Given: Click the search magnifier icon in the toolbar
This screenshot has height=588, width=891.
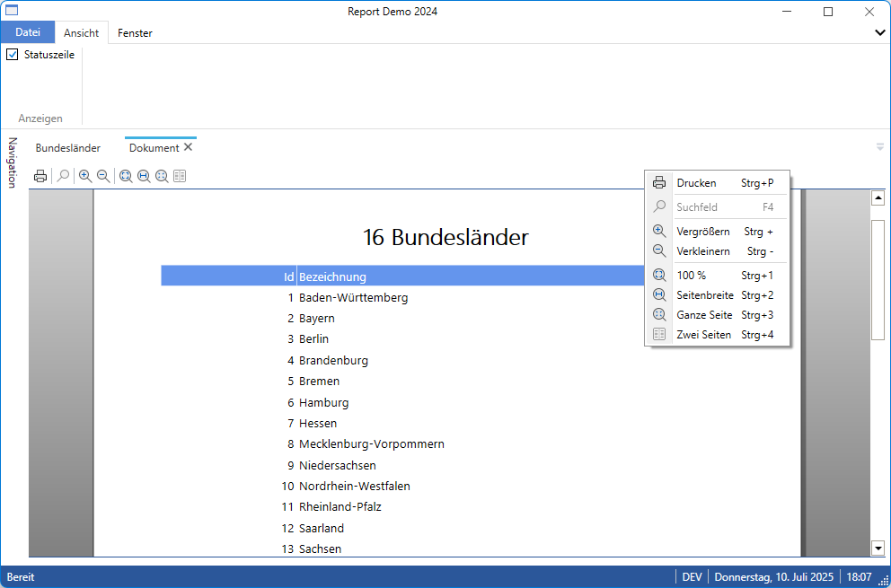Looking at the screenshot, I should [x=63, y=177].
